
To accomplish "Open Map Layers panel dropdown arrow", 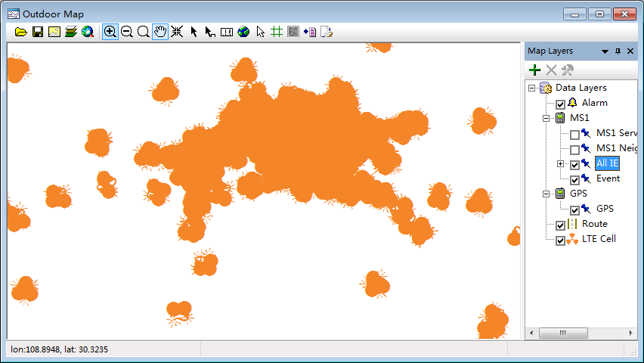I will pyautogui.click(x=605, y=51).
